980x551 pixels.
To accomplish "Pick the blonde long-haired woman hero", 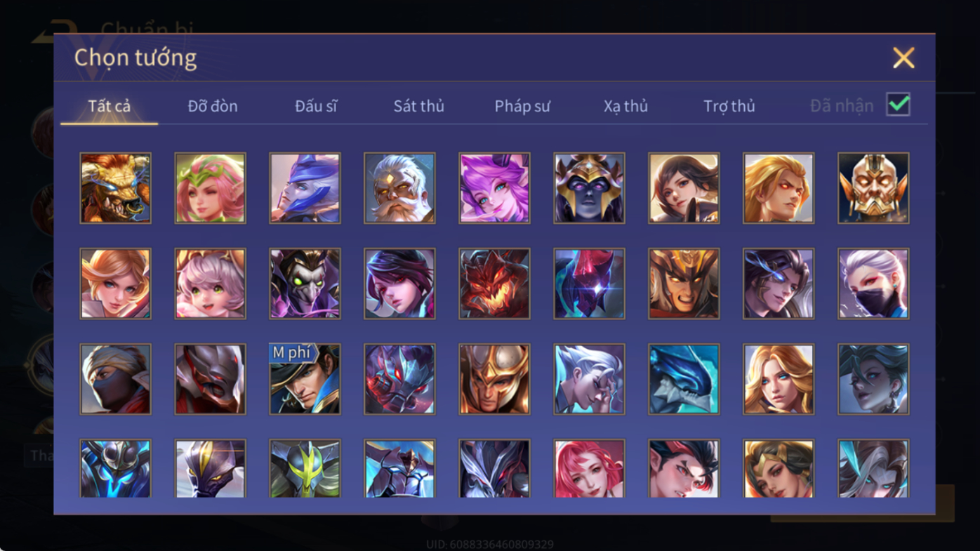I will tap(779, 379).
